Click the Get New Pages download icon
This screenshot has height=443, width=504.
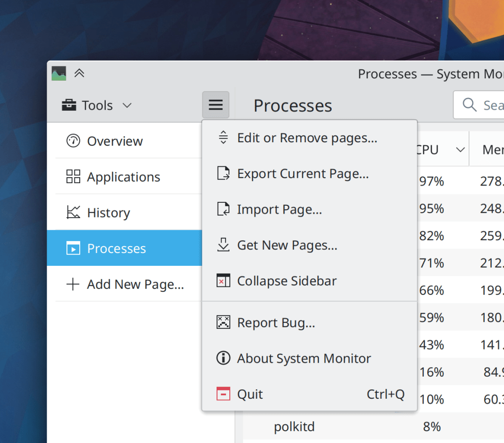point(223,245)
